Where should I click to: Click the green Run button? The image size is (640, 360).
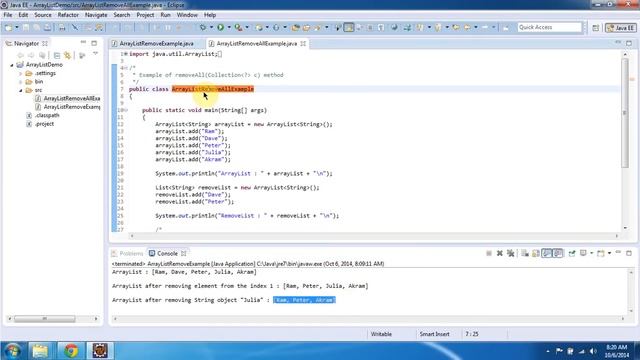tap(220, 27)
